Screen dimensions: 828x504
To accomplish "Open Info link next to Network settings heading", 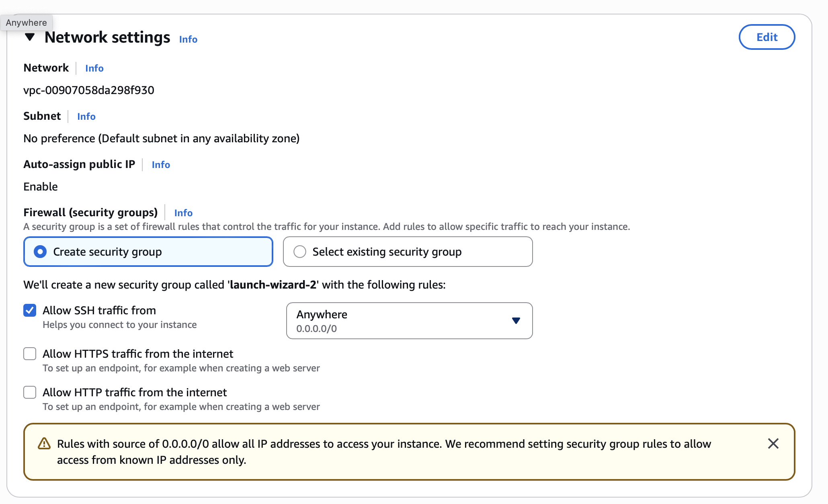I will 188,39.
